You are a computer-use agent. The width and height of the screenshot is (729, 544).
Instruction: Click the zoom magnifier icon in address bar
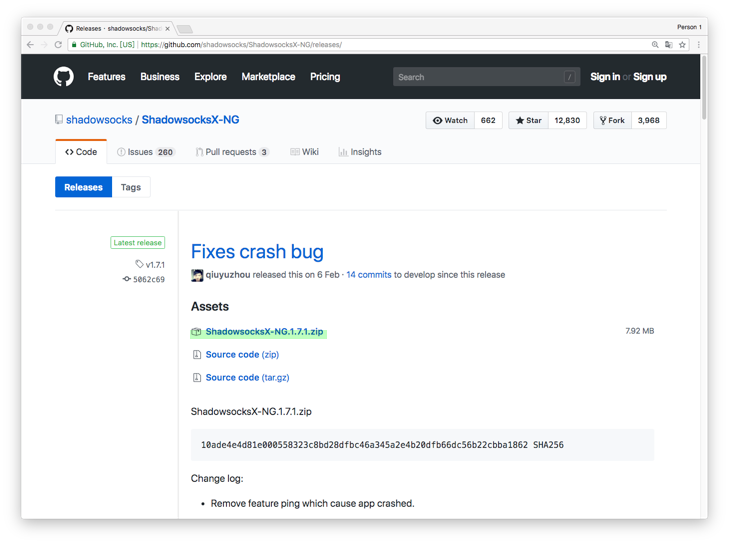(655, 45)
